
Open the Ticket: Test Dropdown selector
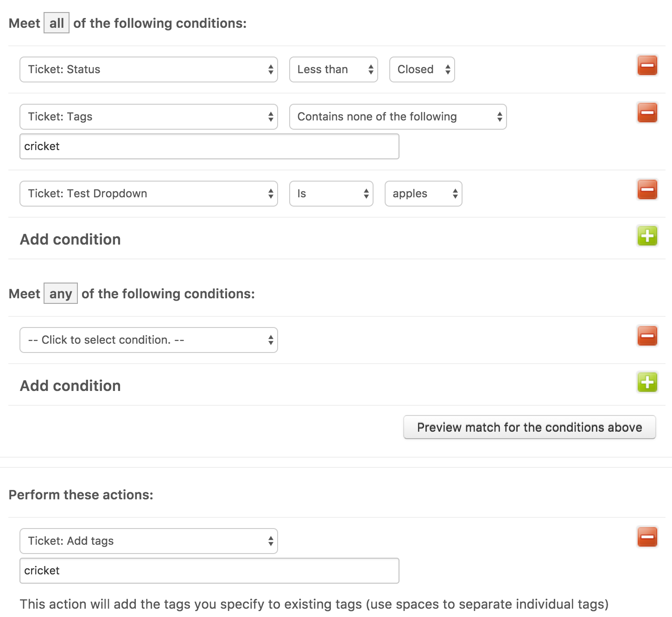pos(148,194)
